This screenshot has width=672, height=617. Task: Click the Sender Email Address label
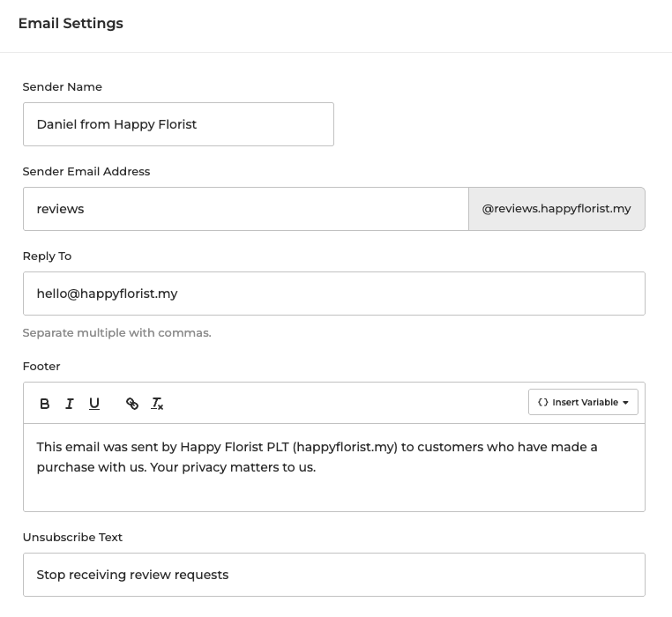[x=86, y=172]
